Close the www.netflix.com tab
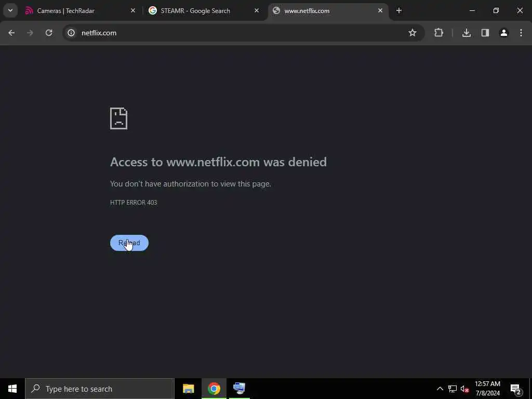 pyautogui.click(x=380, y=11)
